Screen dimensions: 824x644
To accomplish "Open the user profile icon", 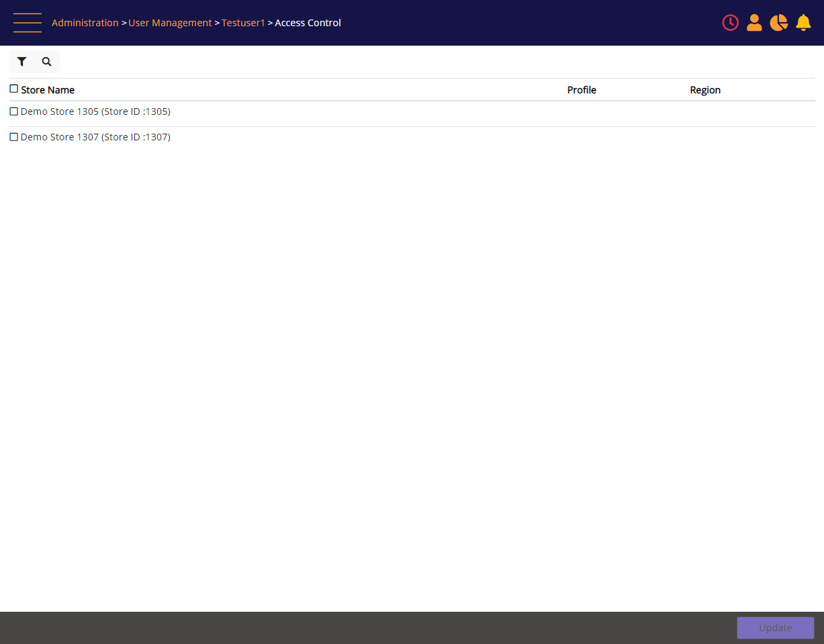I will 754,23.
